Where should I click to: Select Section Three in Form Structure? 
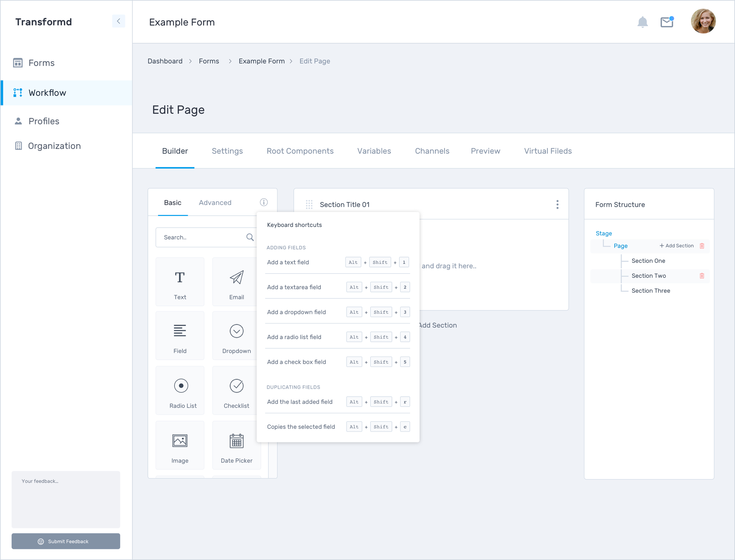click(x=650, y=291)
